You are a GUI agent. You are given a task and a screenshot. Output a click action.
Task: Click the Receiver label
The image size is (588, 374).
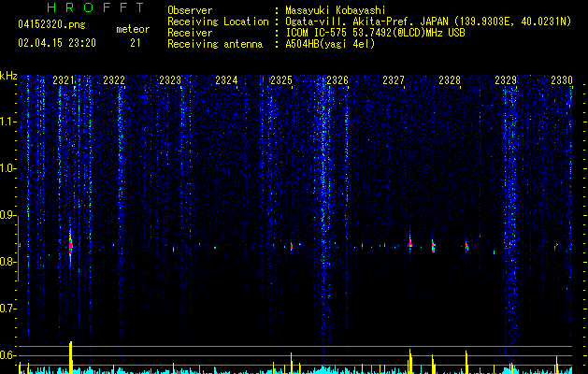pos(190,33)
